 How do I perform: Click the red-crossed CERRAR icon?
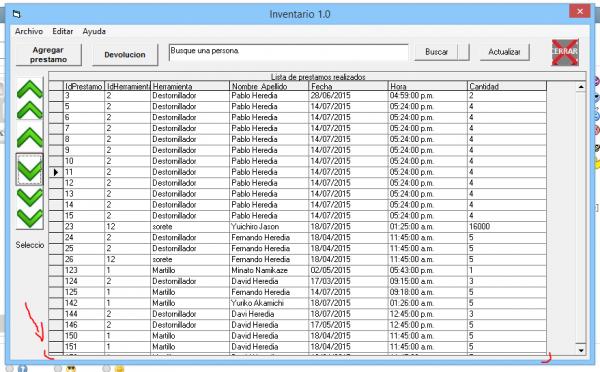[x=565, y=52]
